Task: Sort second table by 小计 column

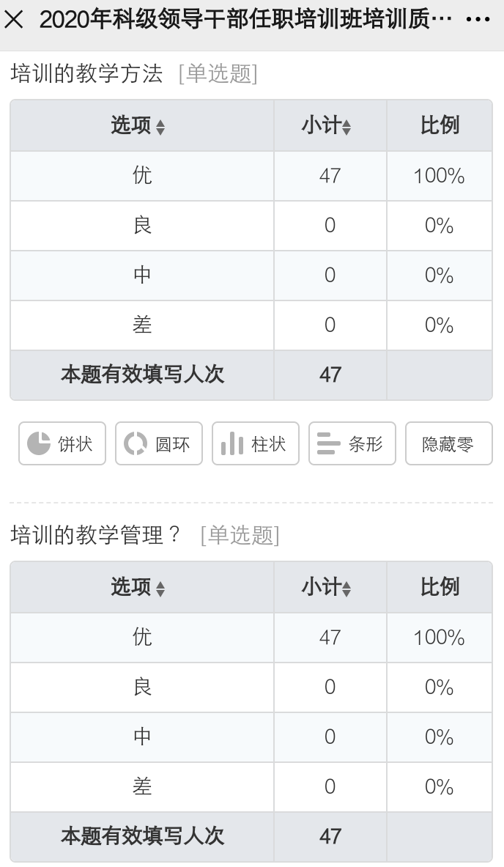Action: [x=327, y=587]
